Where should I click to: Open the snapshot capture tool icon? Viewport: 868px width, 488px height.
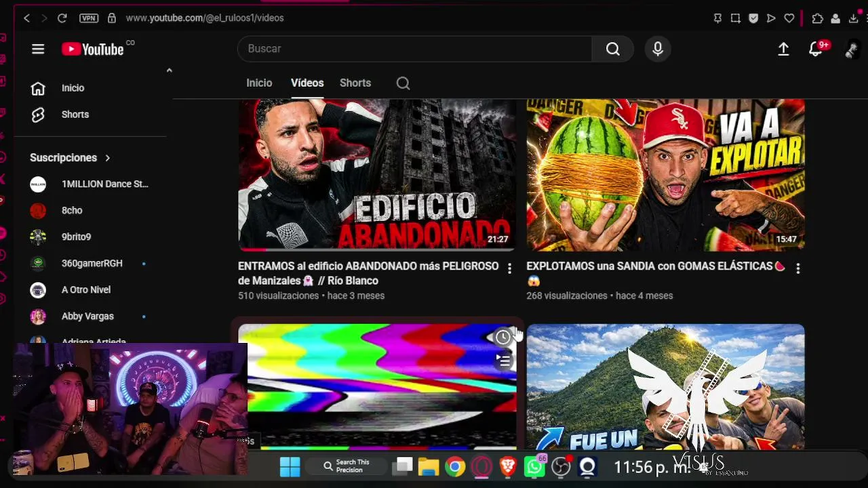[736, 18]
